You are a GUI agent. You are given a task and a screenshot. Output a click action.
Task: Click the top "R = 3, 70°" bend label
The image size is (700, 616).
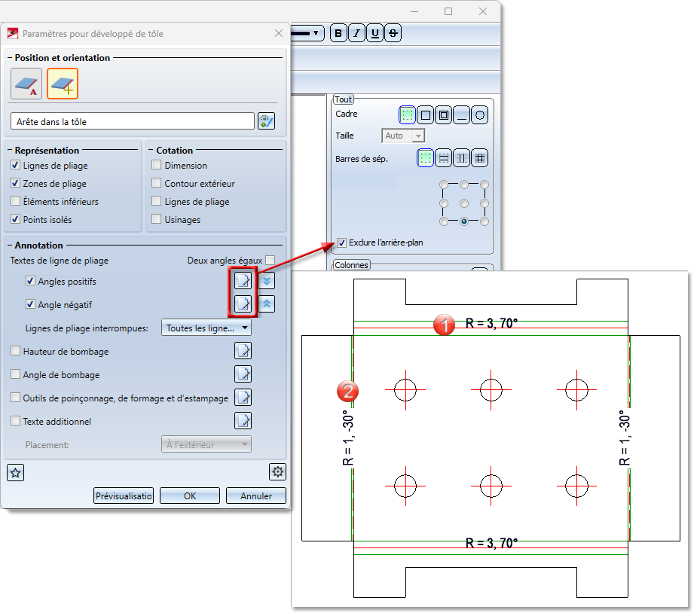click(x=491, y=323)
